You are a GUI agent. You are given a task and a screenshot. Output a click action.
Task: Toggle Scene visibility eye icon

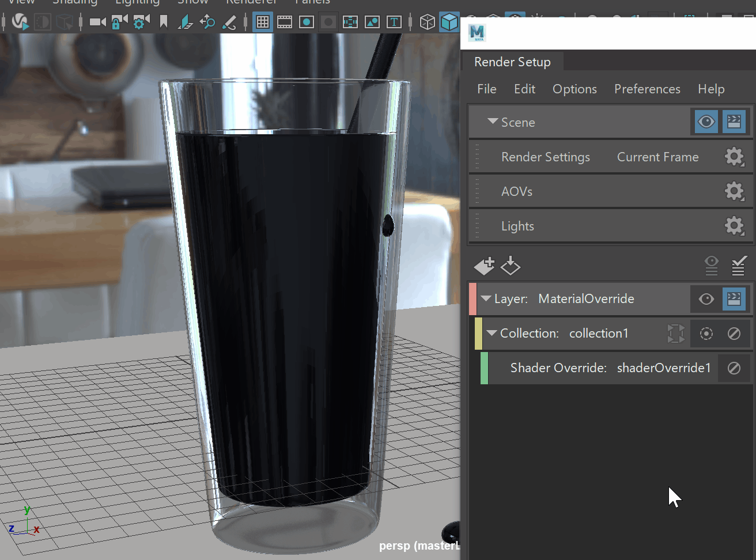tap(706, 122)
